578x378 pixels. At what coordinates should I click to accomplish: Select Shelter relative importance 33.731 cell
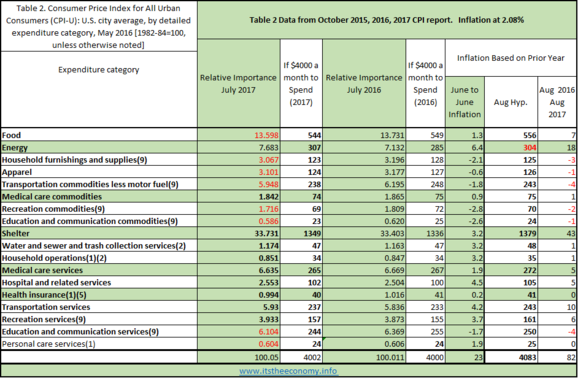238,233
